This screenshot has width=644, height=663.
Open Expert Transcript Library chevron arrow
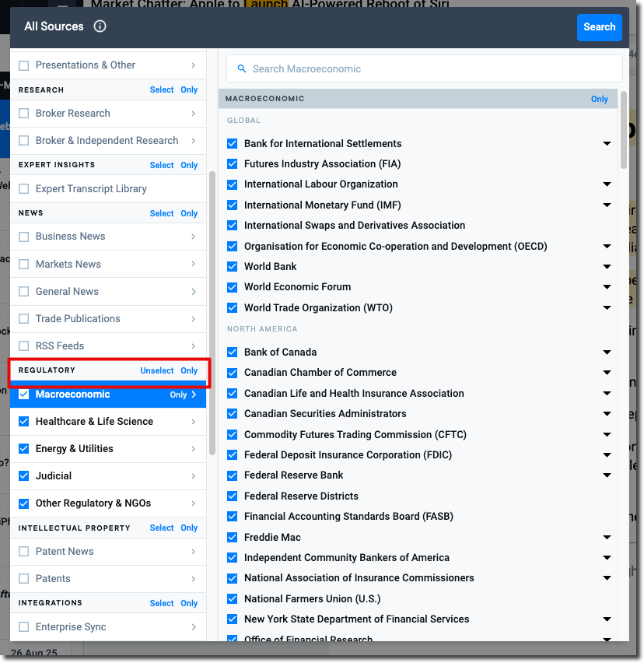(193, 189)
